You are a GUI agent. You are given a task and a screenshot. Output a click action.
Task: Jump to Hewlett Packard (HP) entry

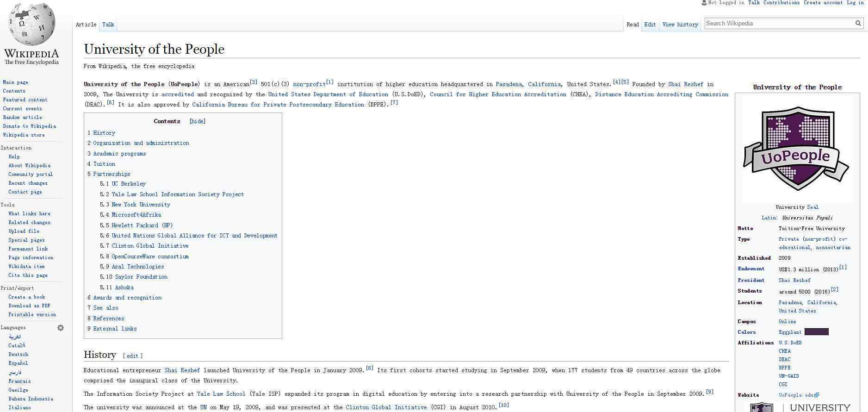tap(136, 225)
